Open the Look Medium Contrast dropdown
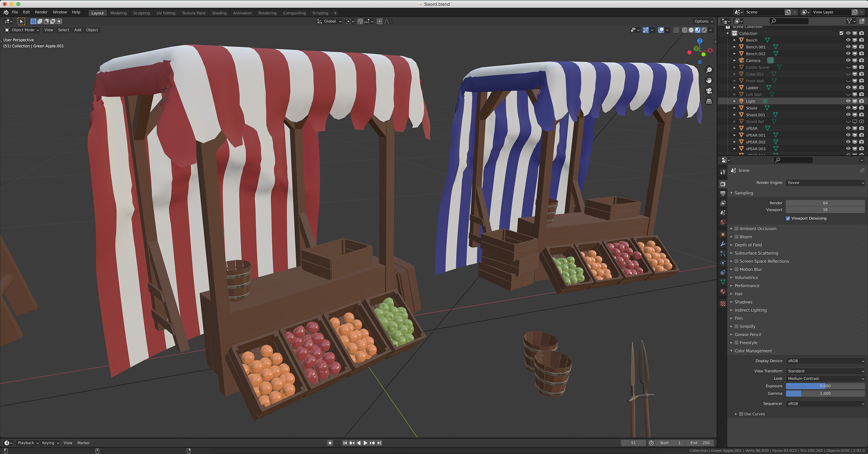 pos(825,379)
